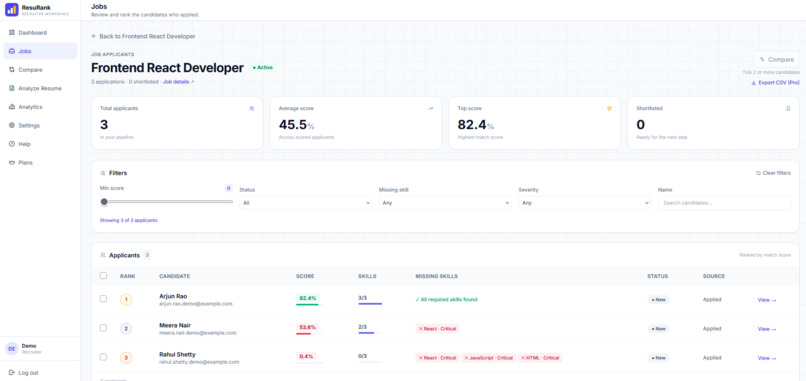Viewport: 806px width, 381px height.
Task: Click the Min score slider handle
Action: coord(104,202)
